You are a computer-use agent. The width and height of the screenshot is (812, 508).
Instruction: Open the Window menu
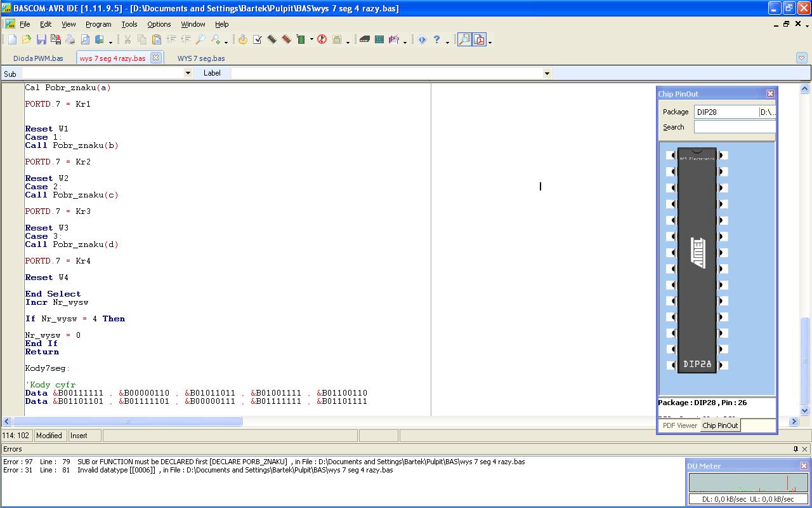click(193, 24)
